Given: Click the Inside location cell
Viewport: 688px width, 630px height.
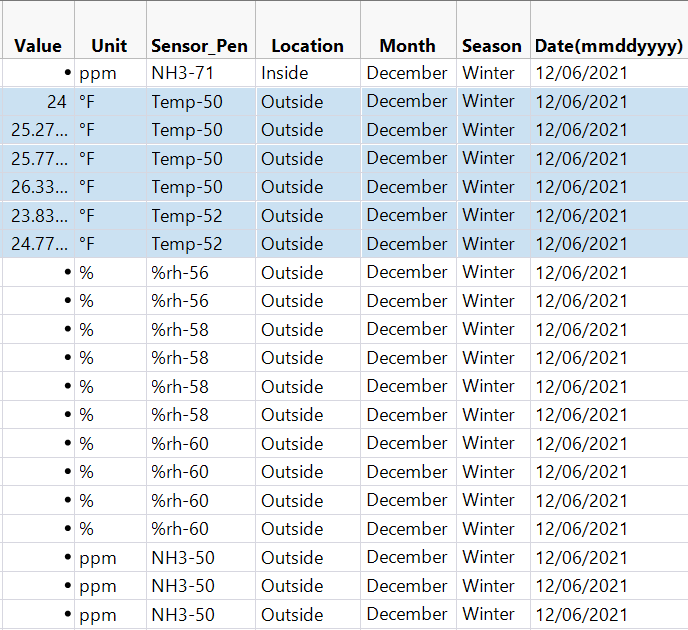Looking at the screenshot, I should (285, 73).
